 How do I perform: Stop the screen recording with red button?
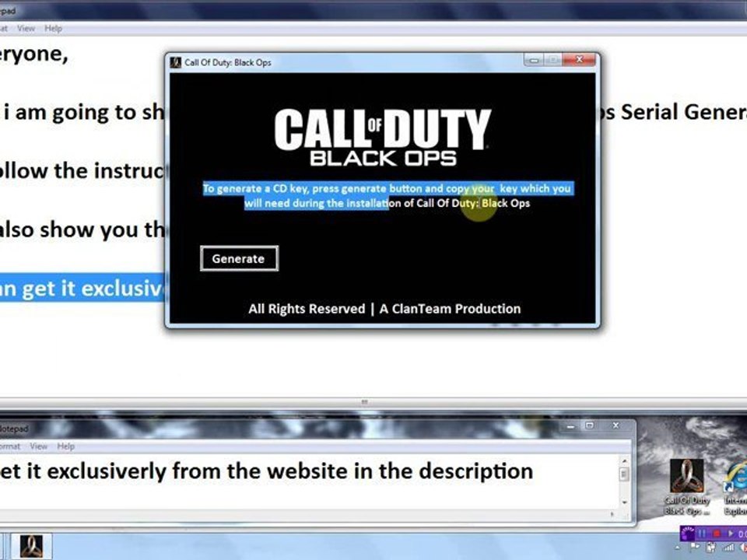pos(717,534)
